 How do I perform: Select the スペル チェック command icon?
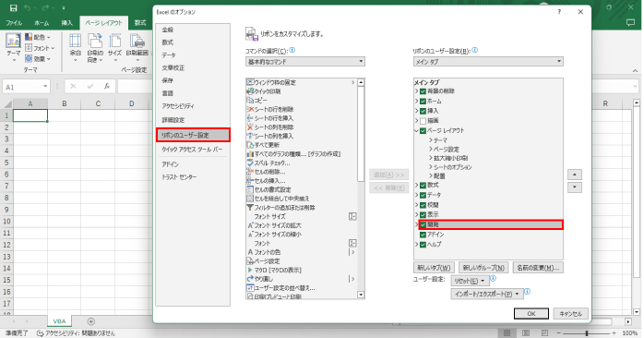[250, 163]
